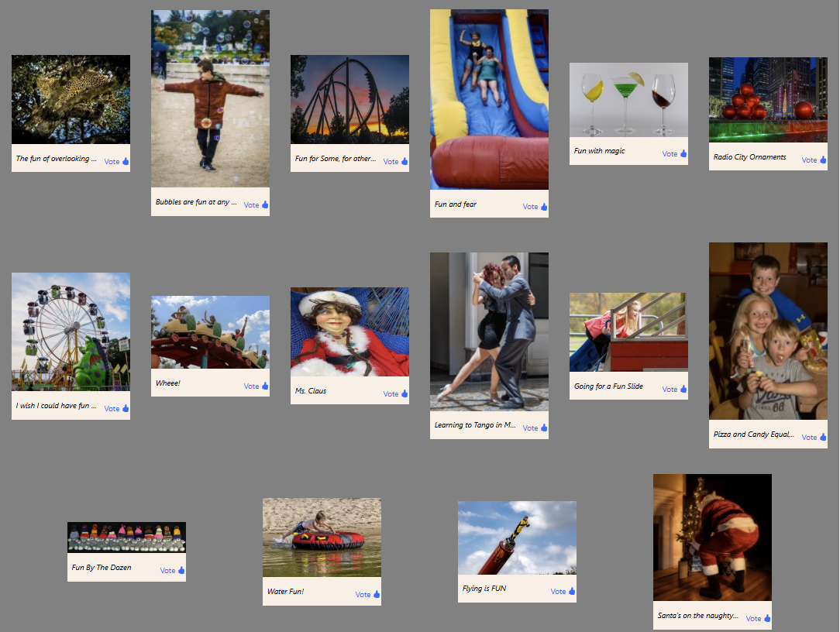Vote for the leopard overlooking photo
The height and width of the screenshot is (632, 840).
tap(116, 161)
